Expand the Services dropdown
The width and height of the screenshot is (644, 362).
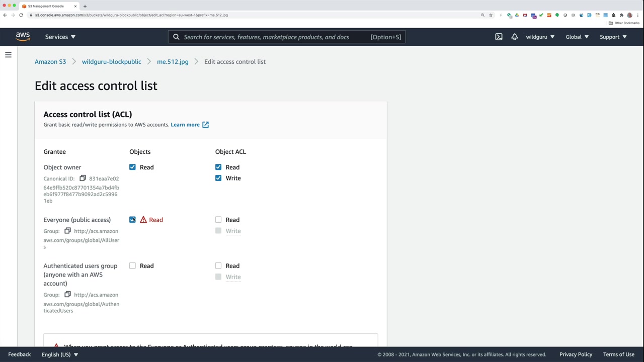pos(60,37)
